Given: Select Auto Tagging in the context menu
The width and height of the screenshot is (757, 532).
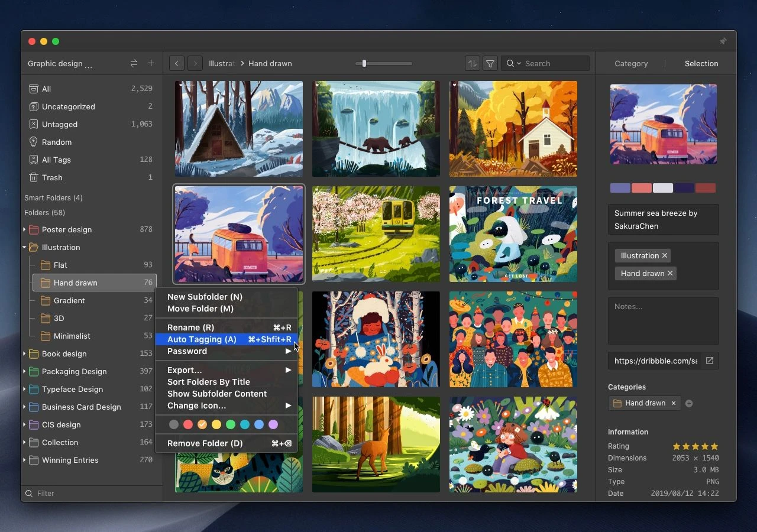Looking at the screenshot, I should pyautogui.click(x=202, y=339).
